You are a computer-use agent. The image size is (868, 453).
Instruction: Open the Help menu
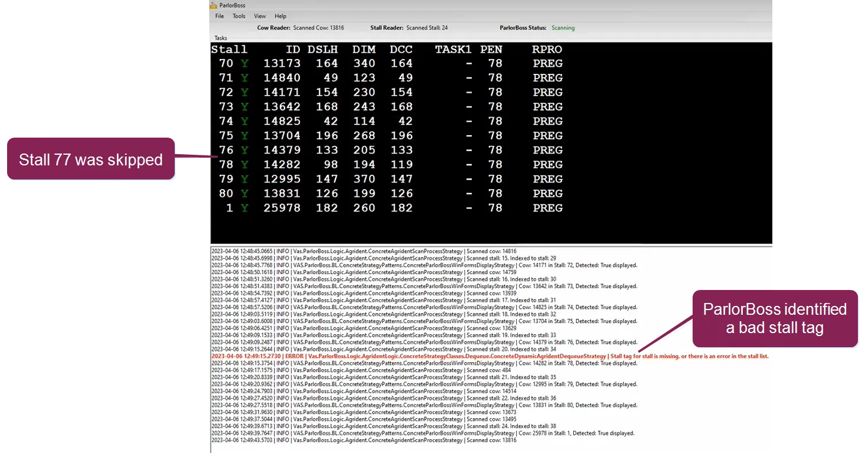point(280,17)
